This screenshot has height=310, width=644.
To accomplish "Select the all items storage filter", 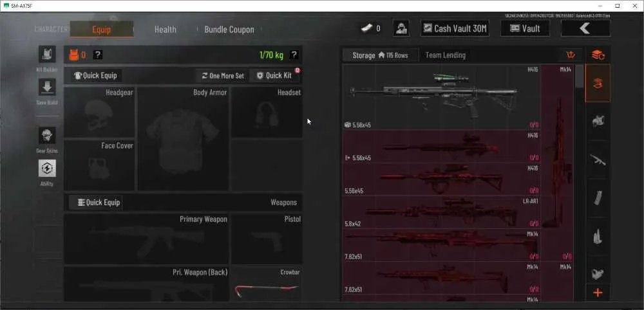I will pos(598,83).
